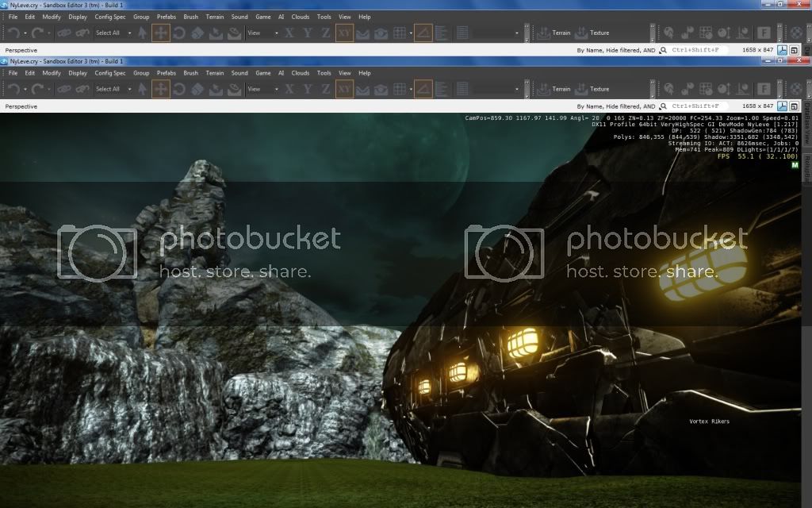Click the F icon in the lower toolbar
812x508 pixels.
(x=764, y=89)
